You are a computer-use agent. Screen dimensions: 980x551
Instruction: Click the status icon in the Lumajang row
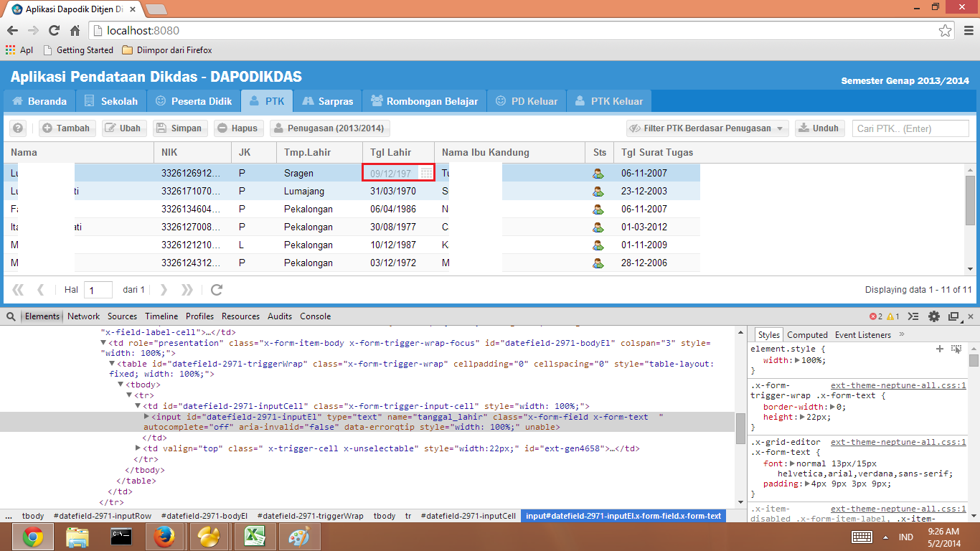(x=598, y=191)
